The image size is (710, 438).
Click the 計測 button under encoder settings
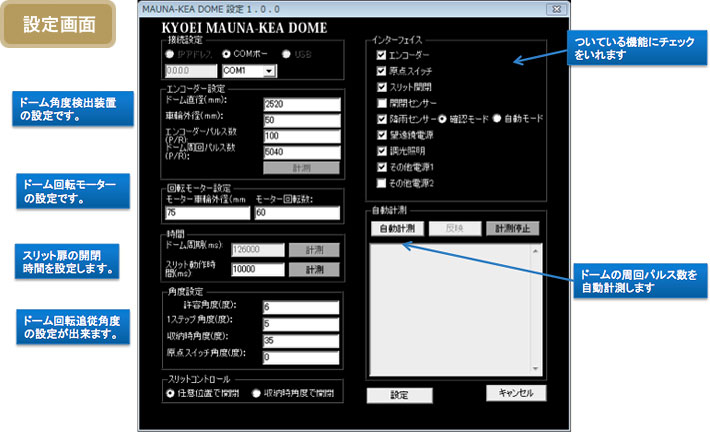coord(302,168)
